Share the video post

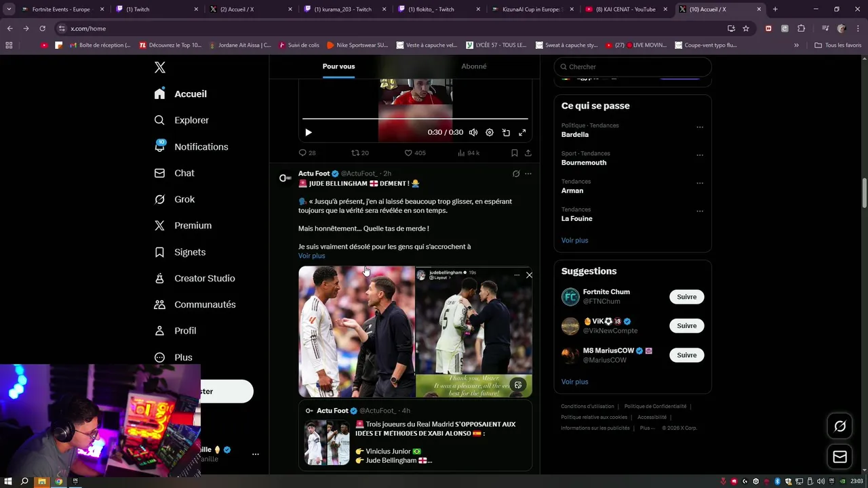pos(528,153)
